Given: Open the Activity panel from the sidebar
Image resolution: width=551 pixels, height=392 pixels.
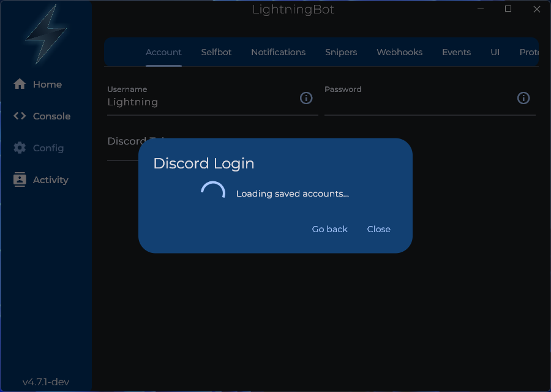Looking at the screenshot, I should (20, 179).
